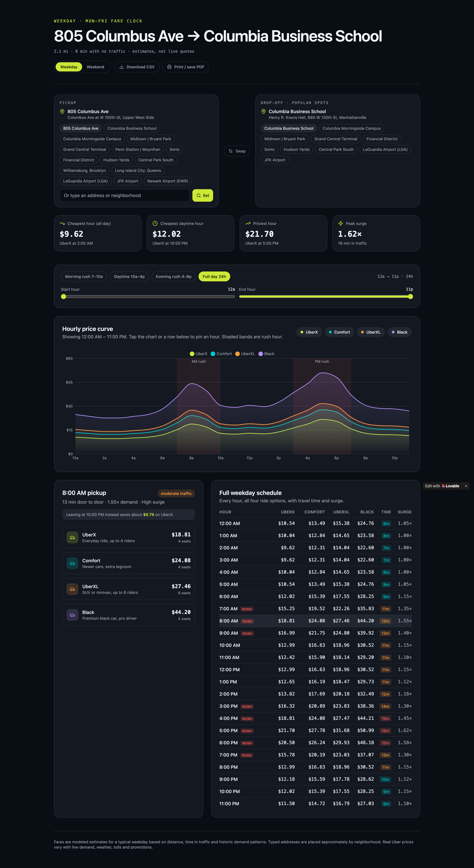
Task: Click the drop-off location pin icon
Action: click(x=263, y=111)
